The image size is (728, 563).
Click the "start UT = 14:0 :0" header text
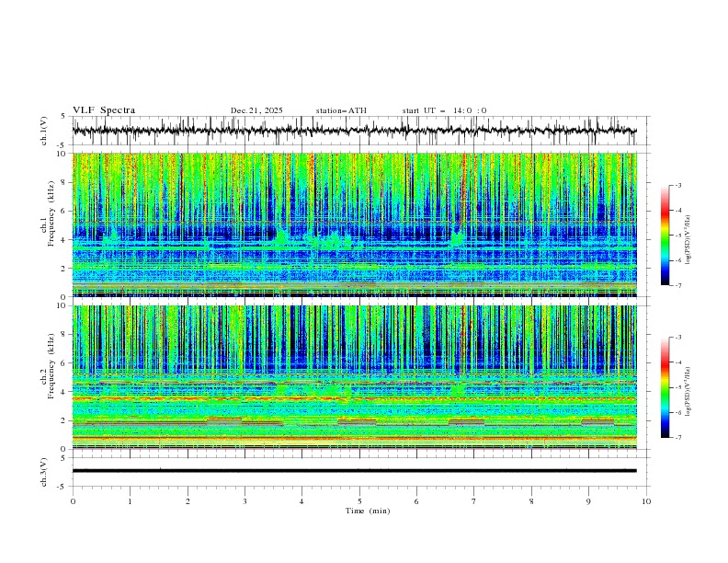coord(444,110)
